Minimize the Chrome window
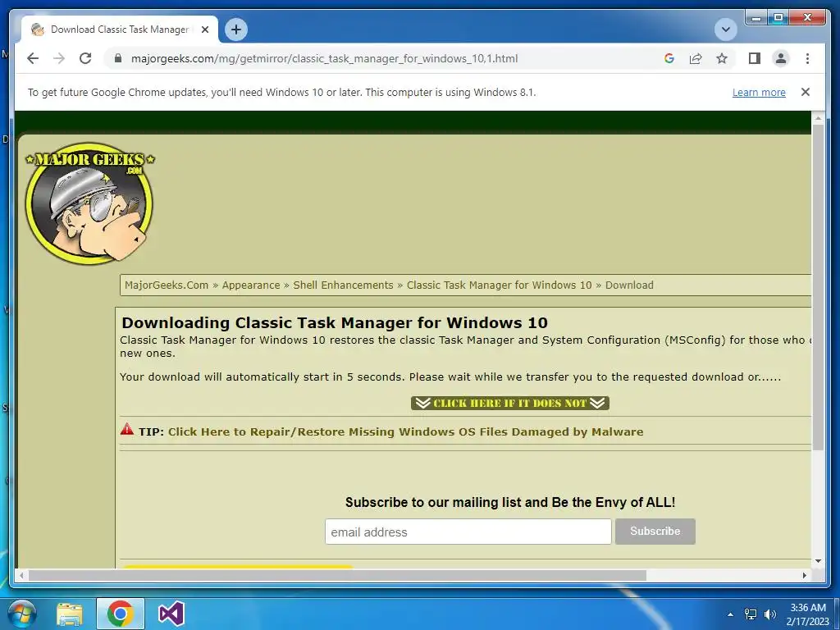Screen dimensions: 840x630 tap(756, 18)
